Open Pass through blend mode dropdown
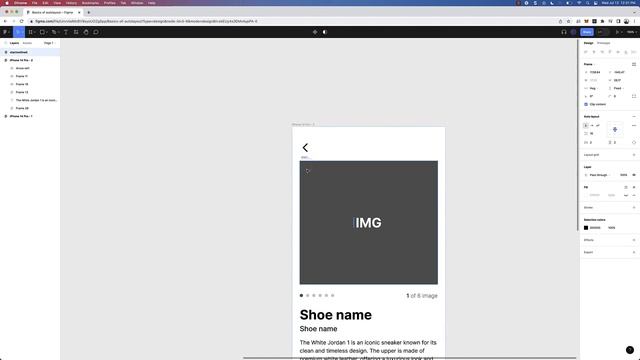640x360 pixels. point(600,175)
